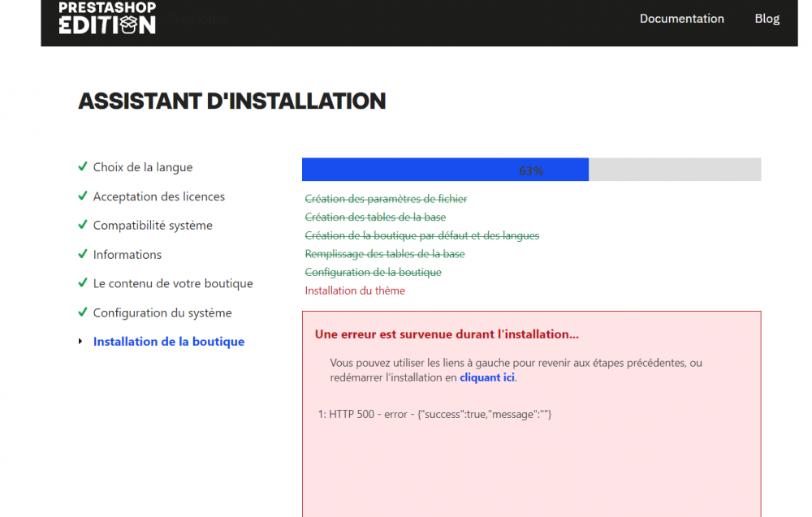Click inside the installation error panel

tap(531, 414)
